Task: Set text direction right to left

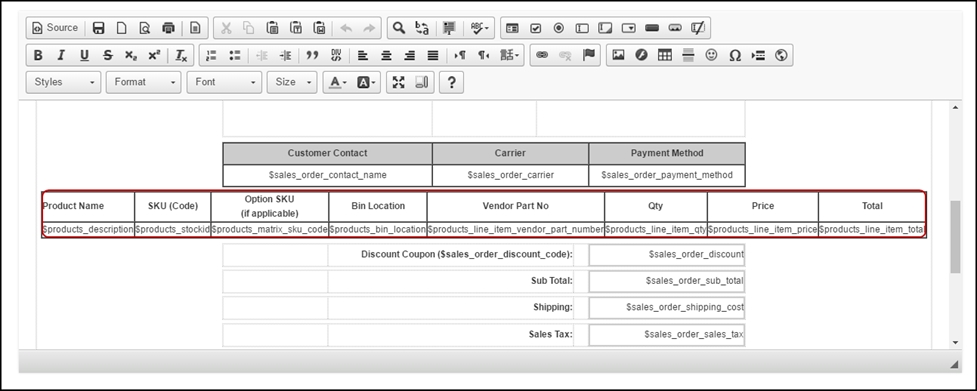Action: tap(484, 55)
